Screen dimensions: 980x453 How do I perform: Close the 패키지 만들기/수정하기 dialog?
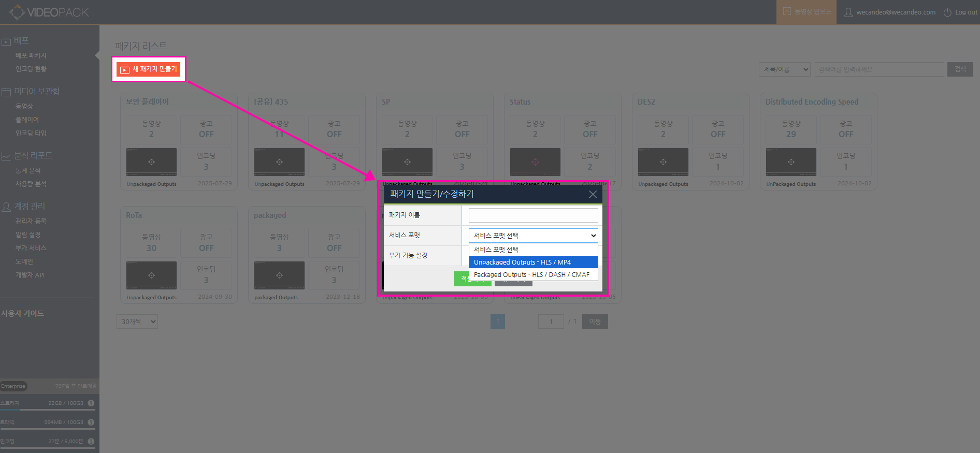(593, 194)
